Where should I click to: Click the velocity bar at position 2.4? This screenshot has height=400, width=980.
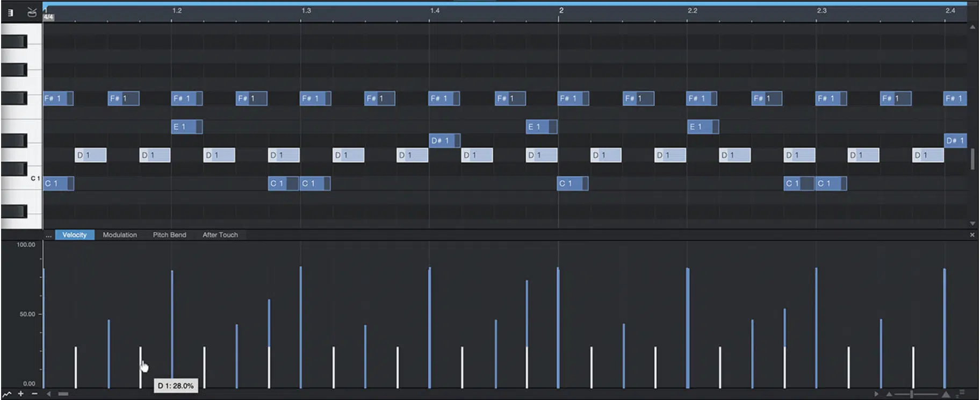(x=945, y=328)
